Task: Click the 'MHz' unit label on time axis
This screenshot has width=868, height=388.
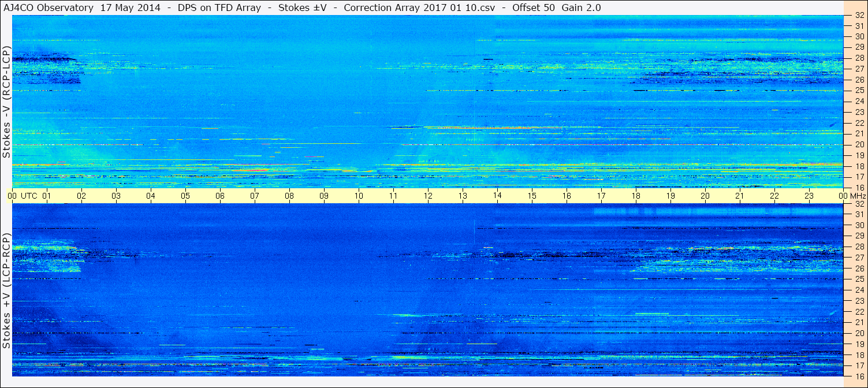Action: pos(858,196)
